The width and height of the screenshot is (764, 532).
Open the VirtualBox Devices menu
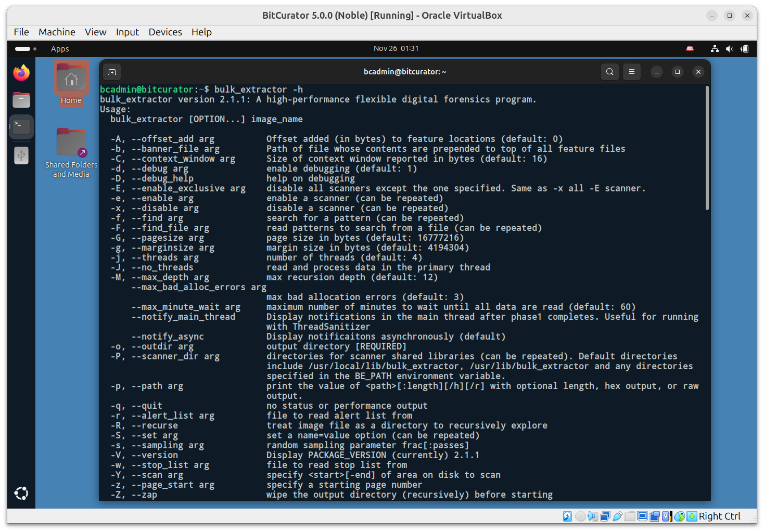[x=165, y=32]
